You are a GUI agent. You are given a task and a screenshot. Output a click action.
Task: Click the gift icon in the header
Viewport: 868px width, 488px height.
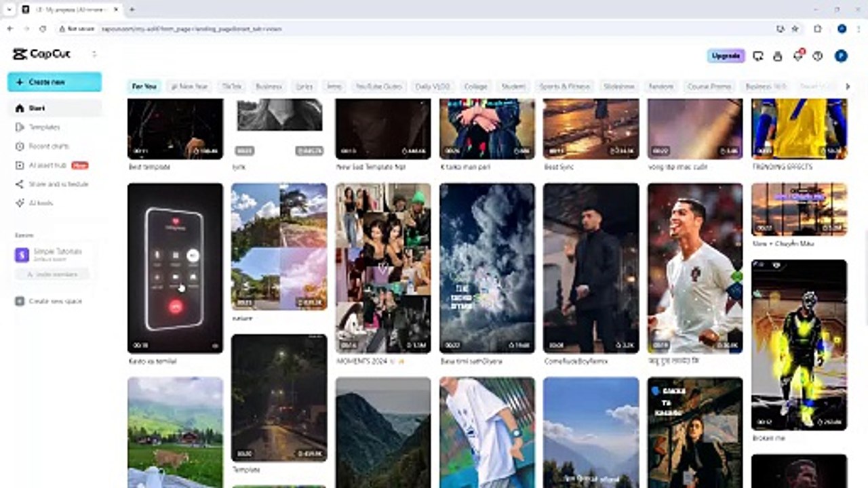coord(778,56)
